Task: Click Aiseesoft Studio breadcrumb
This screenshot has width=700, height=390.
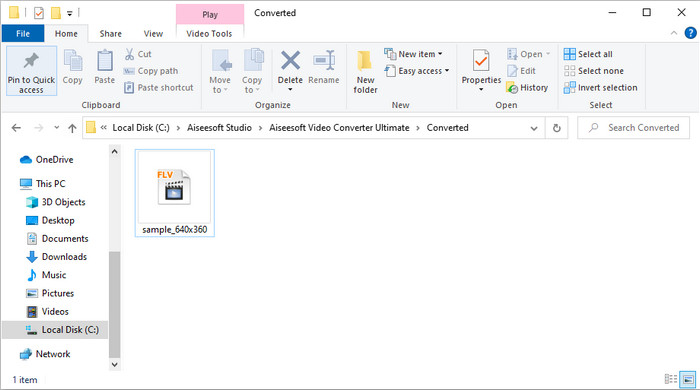Action: click(x=219, y=128)
